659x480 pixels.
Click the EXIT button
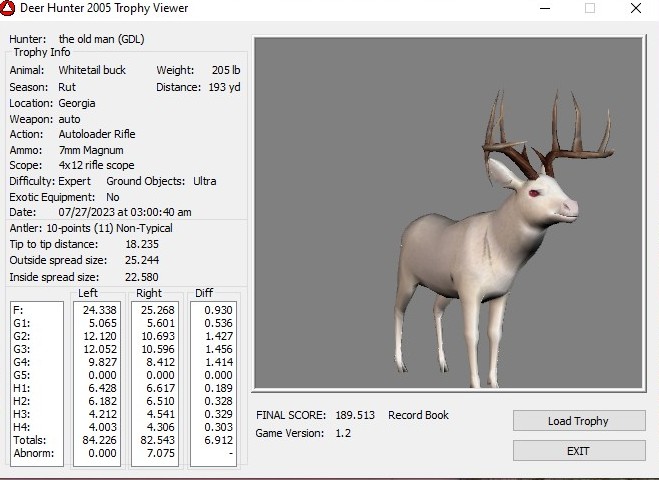pyautogui.click(x=578, y=451)
